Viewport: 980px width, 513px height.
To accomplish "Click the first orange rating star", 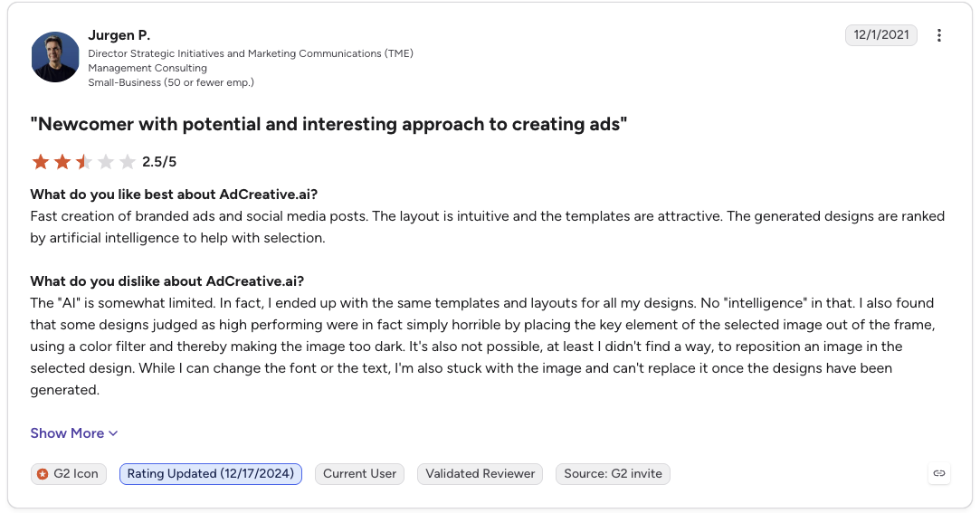I will tap(41, 163).
